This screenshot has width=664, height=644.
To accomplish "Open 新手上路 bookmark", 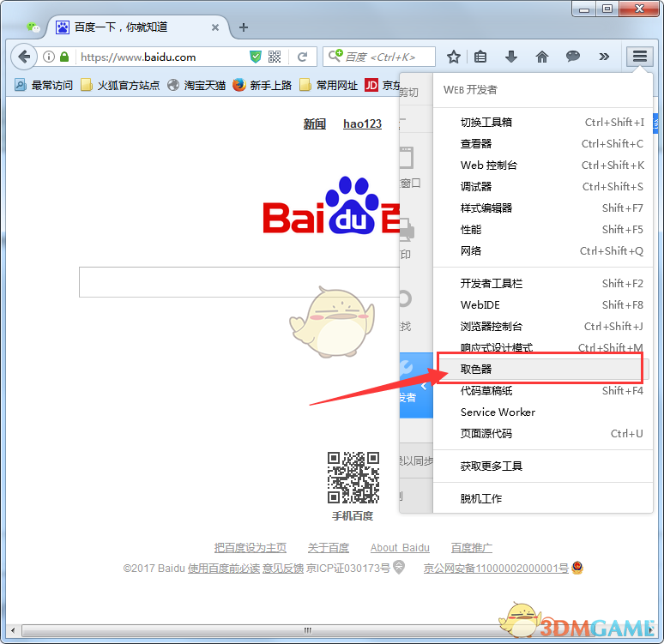I will 263,85.
